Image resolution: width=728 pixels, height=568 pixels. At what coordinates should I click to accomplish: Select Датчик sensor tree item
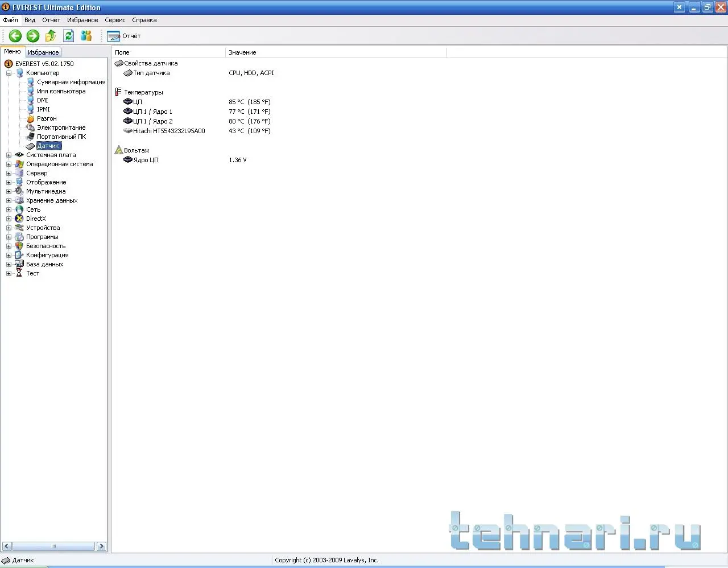pyautogui.click(x=48, y=146)
